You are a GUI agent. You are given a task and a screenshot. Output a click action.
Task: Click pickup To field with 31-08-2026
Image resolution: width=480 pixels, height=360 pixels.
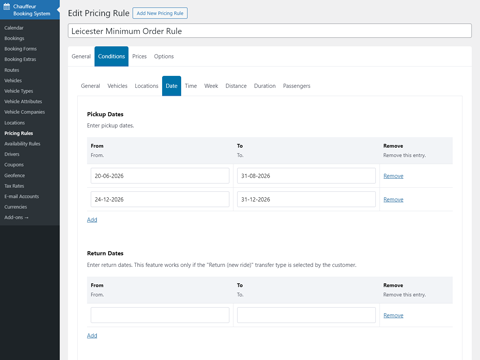[x=306, y=176]
